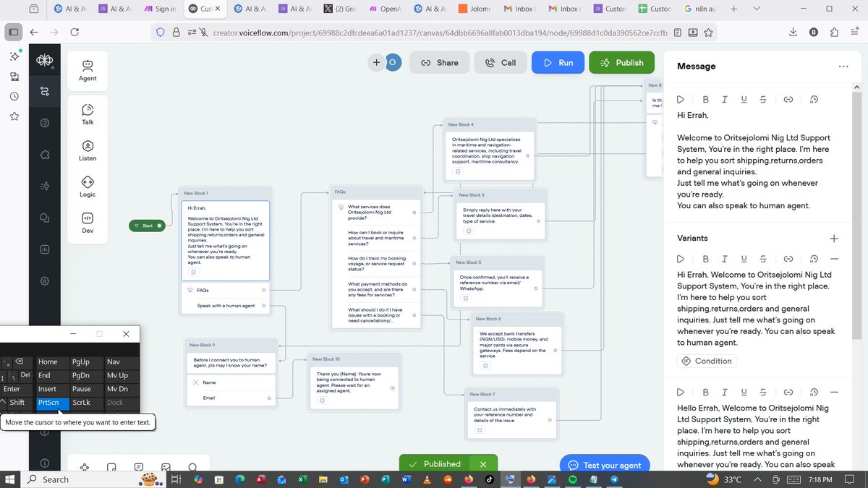Run the agent with Run button

(558, 63)
